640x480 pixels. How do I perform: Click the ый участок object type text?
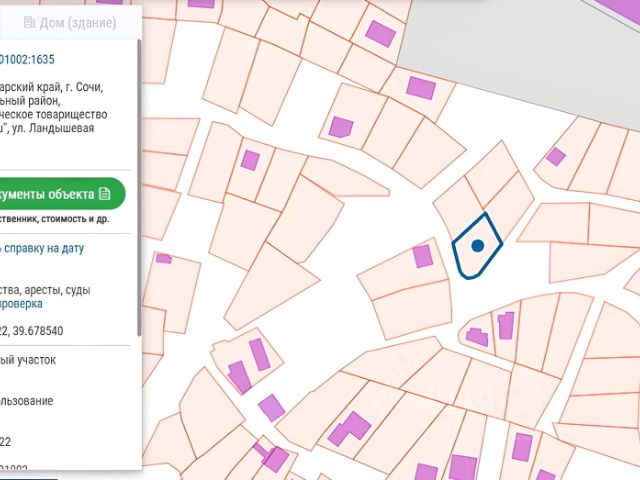point(28,359)
